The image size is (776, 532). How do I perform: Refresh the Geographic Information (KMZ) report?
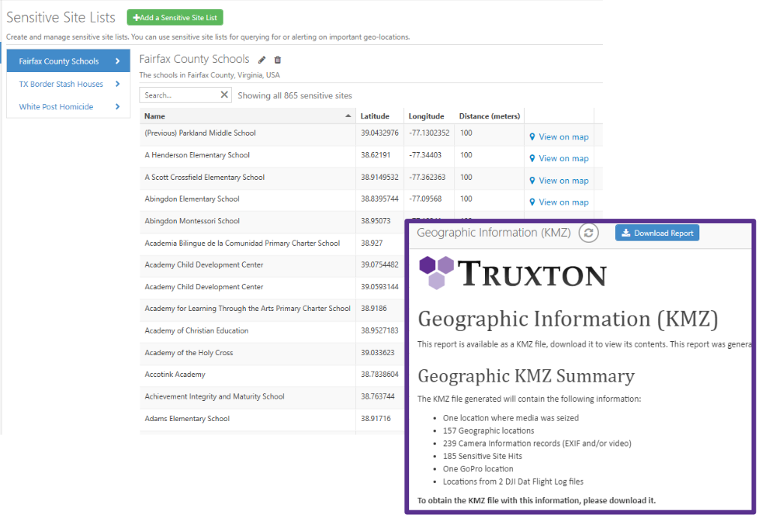click(x=588, y=233)
